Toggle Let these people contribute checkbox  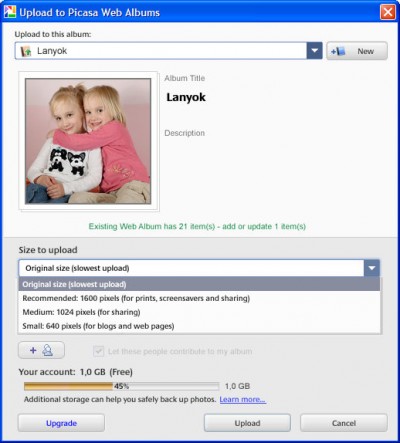click(98, 351)
